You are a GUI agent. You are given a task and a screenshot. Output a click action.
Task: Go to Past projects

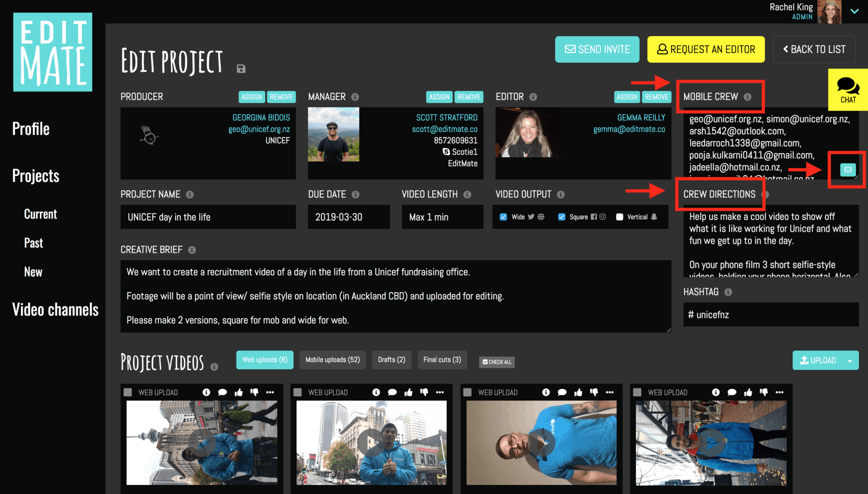tap(33, 243)
